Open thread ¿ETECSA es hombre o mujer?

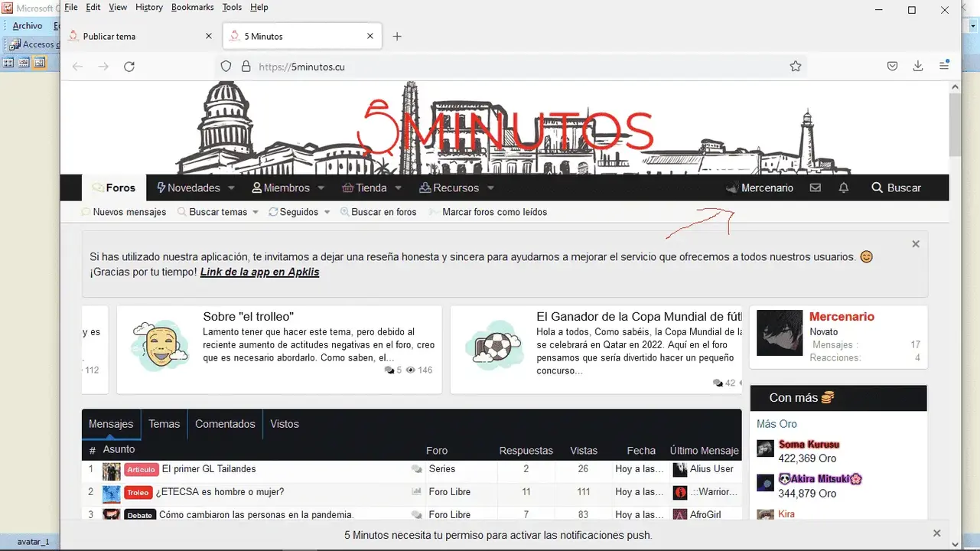220,492
